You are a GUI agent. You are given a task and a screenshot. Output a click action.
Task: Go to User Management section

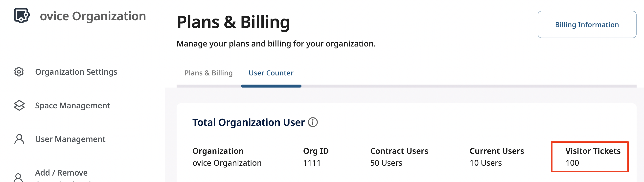tap(70, 139)
